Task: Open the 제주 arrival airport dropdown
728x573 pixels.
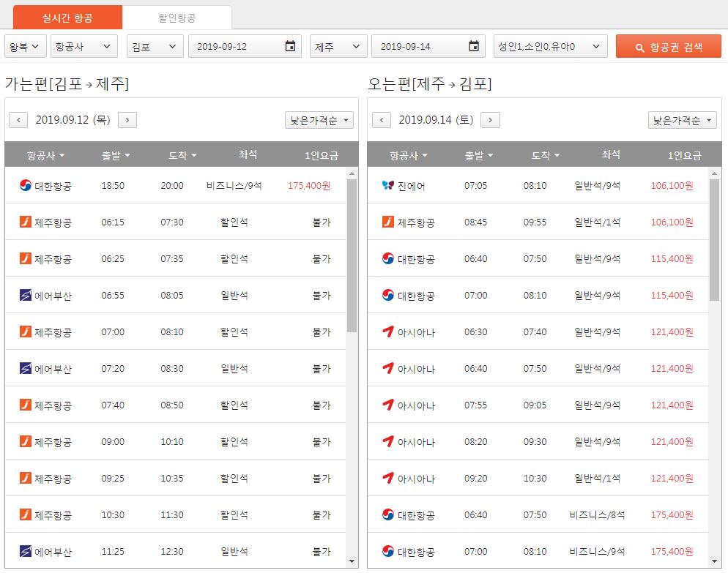Action: coord(338,46)
